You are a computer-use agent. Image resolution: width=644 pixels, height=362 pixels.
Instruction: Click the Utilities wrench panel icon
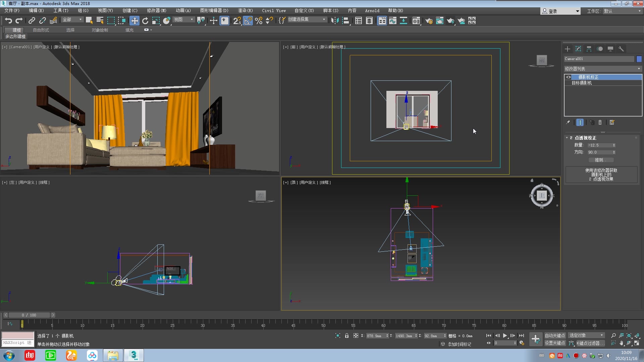(621, 49)
